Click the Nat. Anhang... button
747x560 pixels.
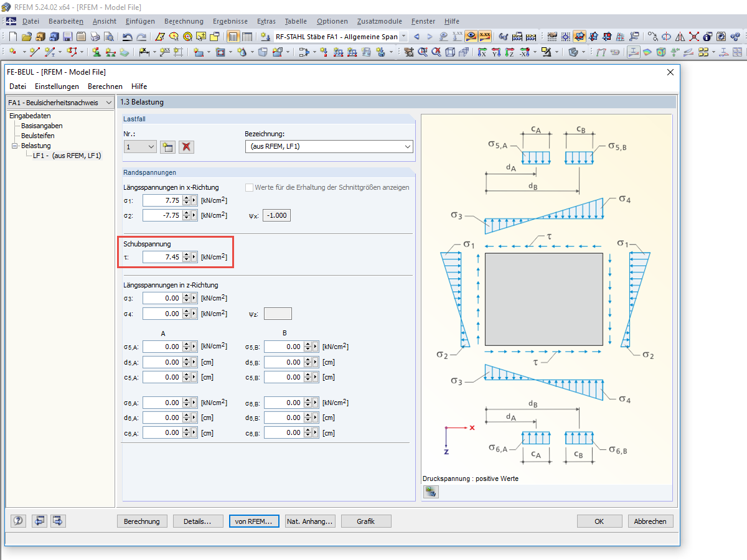310,521
